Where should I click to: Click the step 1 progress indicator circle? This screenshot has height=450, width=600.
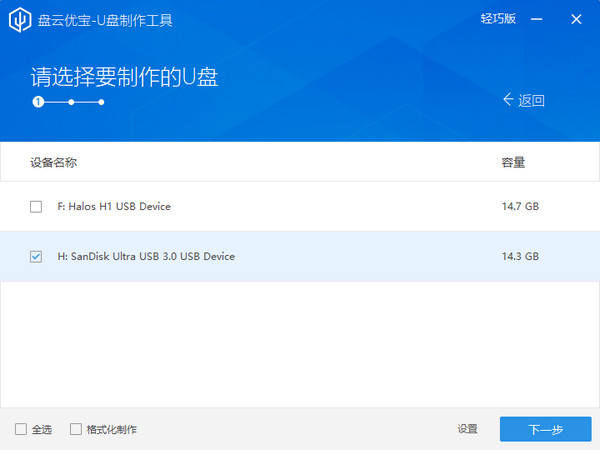coord(37,102)
